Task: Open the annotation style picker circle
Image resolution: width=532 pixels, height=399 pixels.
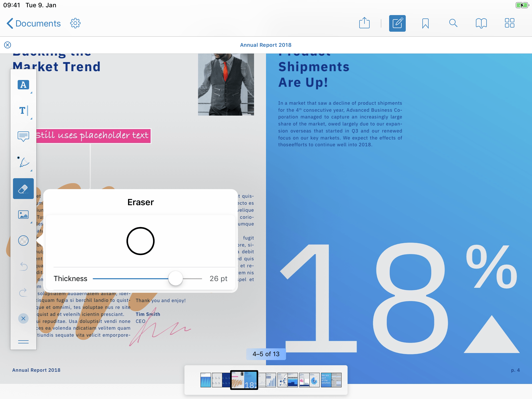Action: tap(23, 241)
